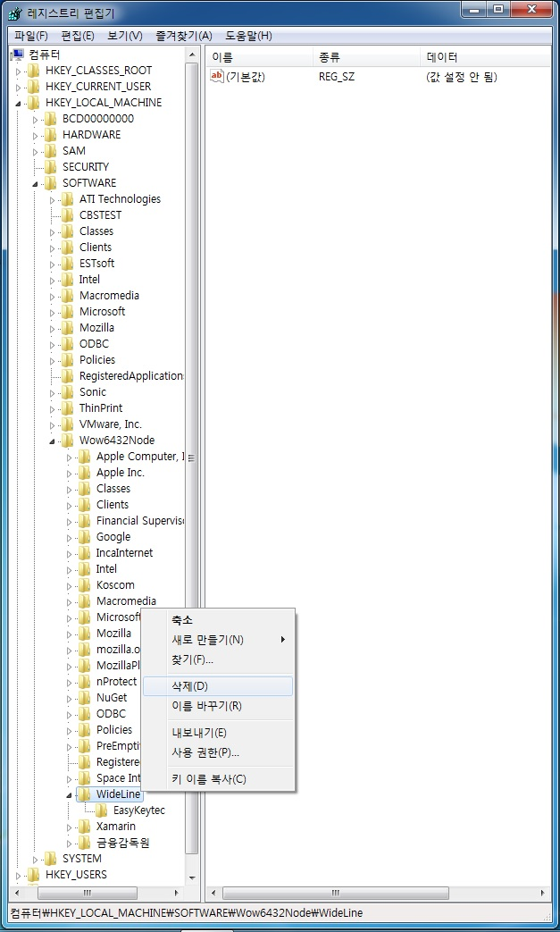The height and width of the screenshot is (932, 560).
Task: Open the 즐겨찾기(A) menu
Action: [183, 36]
